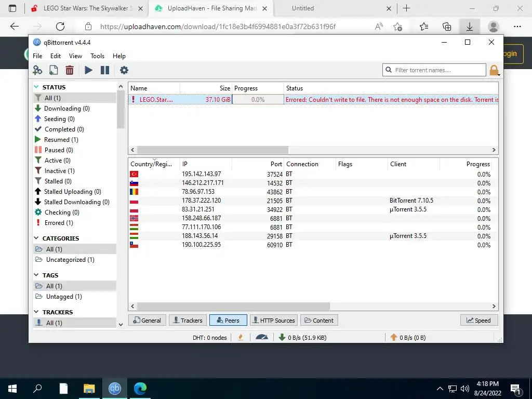Select the Downloading (0) filter
This screenshot has height=399, width=532.
click(x=75, y=108)
